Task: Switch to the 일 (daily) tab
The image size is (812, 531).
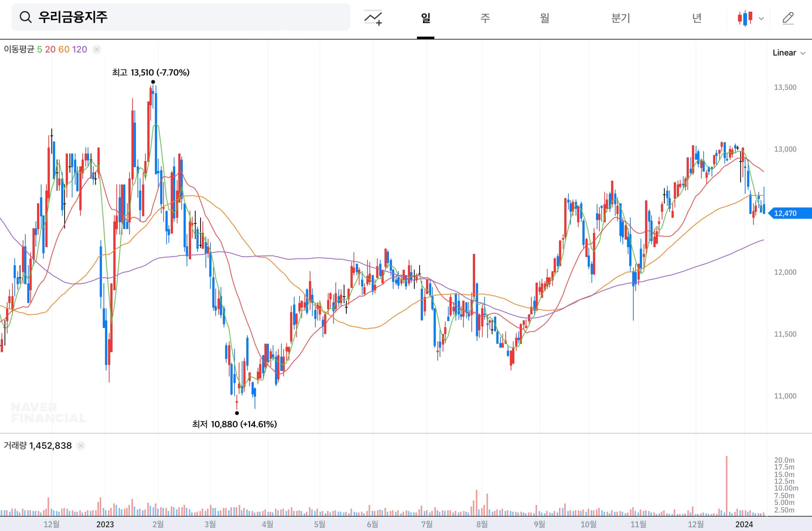Action: coord(426,18)
